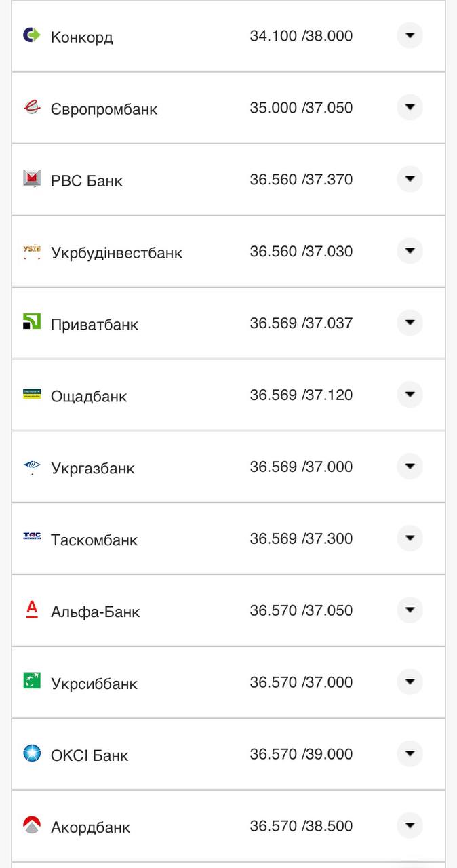The height and width of the screenshot is (868, 457).
Task: Click the Ощадбанк logo icon
Action: click(x=32, y=394)
